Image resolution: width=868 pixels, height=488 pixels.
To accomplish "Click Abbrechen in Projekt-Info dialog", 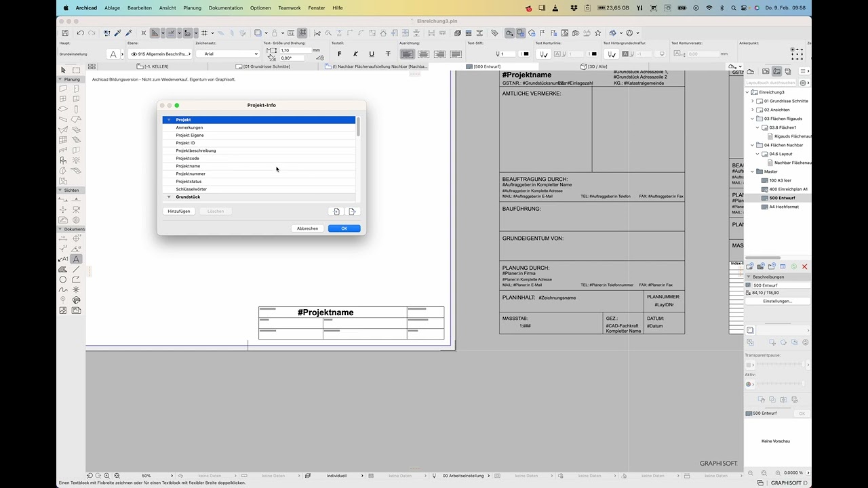I will click(307, 228).
